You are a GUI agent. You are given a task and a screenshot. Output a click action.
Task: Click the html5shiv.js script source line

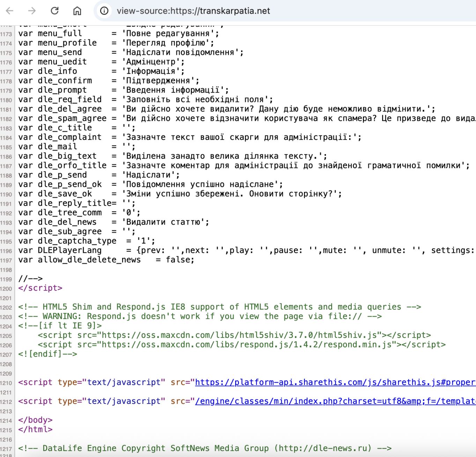(x=235, y=335)
